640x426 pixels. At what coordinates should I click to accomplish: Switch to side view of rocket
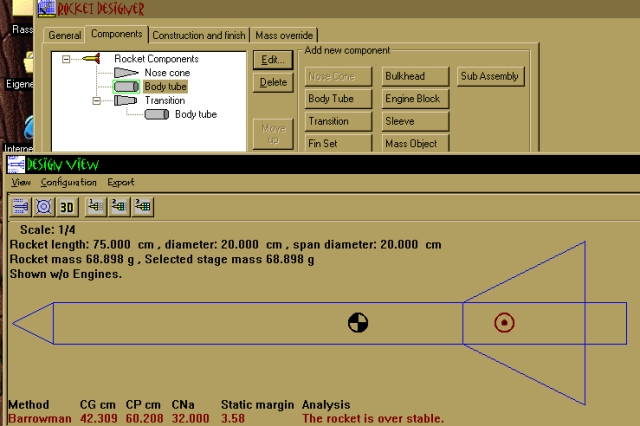pos(20,206)
